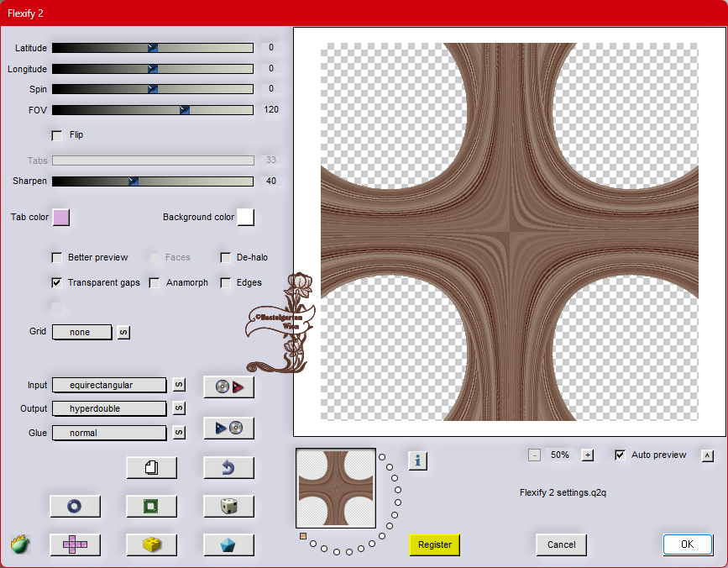Toggle the Auto preview checkbox
The width and height of the screenshot is (728, 568).
(621, 455)
